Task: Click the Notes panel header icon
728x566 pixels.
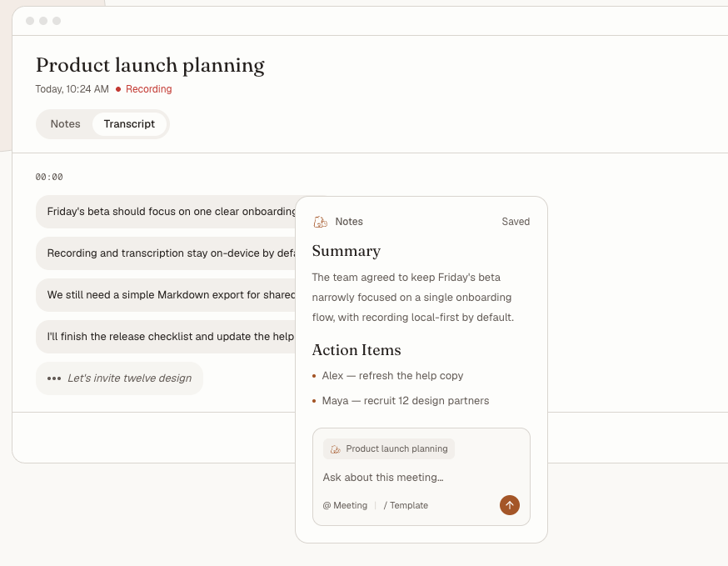Action: pyautogui.click(x=321, y=222)
